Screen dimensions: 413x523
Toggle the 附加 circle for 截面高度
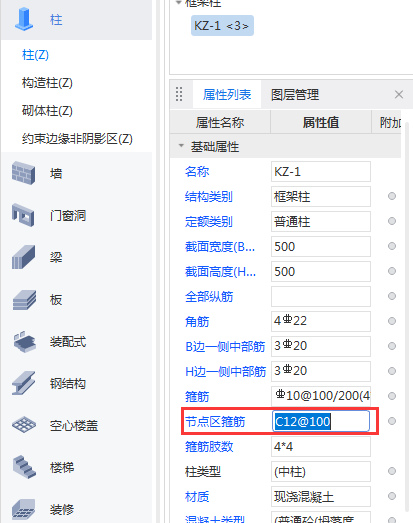pyautogui.click(x=392, y=271)
